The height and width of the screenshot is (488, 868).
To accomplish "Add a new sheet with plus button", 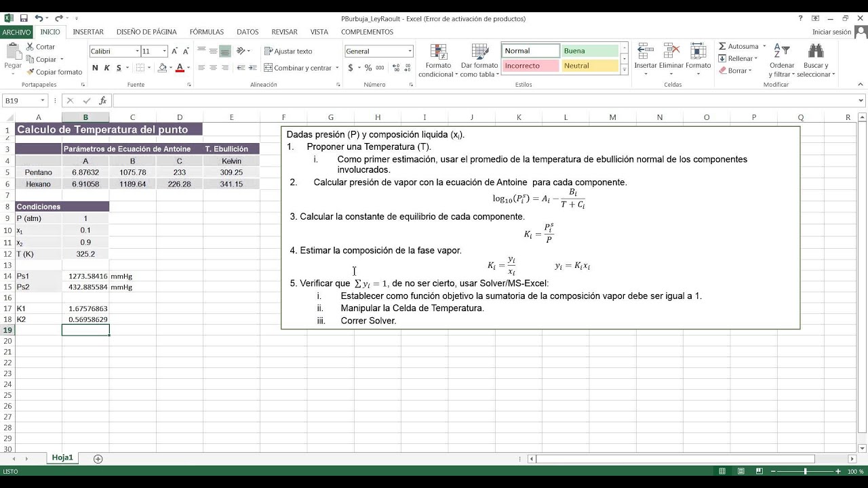I will 98,459.
